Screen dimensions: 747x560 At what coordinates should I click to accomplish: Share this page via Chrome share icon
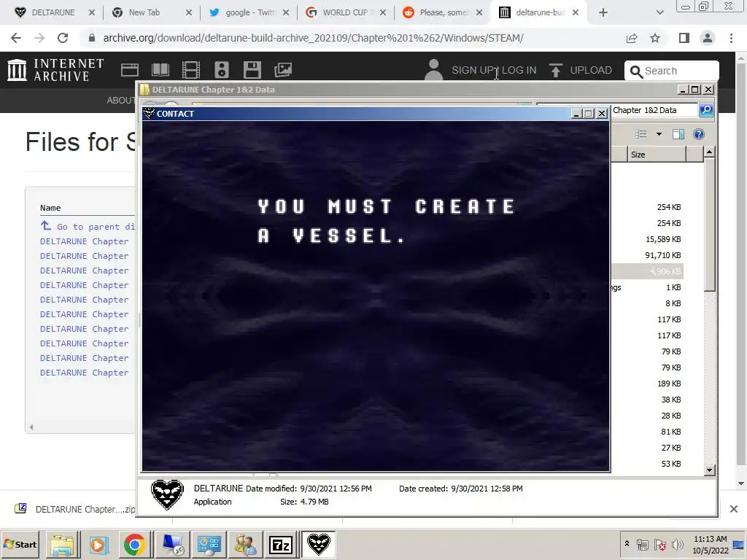[632, 38]
